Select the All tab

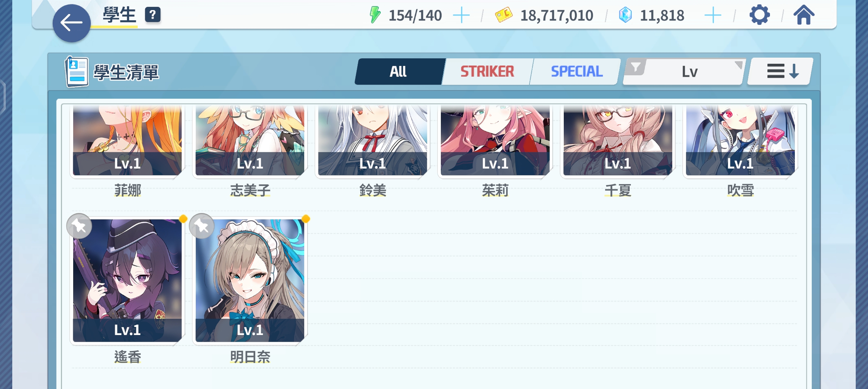pos(398,72)
